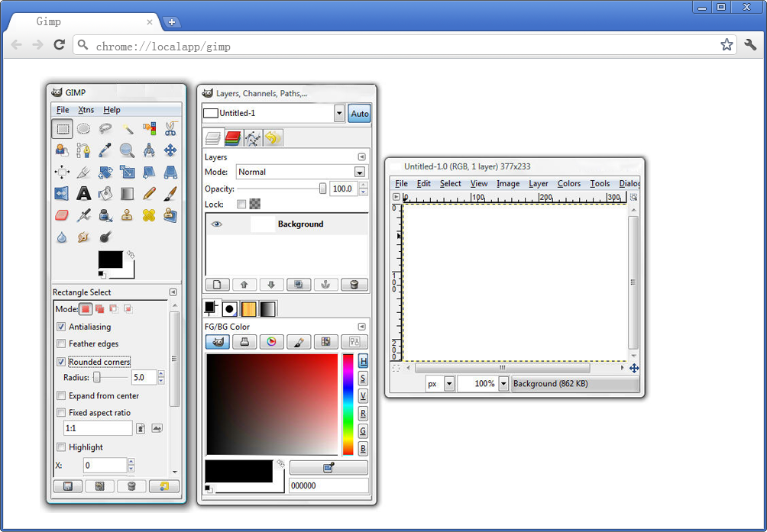
Task: Reload the browser page
Action: (59, 45)
